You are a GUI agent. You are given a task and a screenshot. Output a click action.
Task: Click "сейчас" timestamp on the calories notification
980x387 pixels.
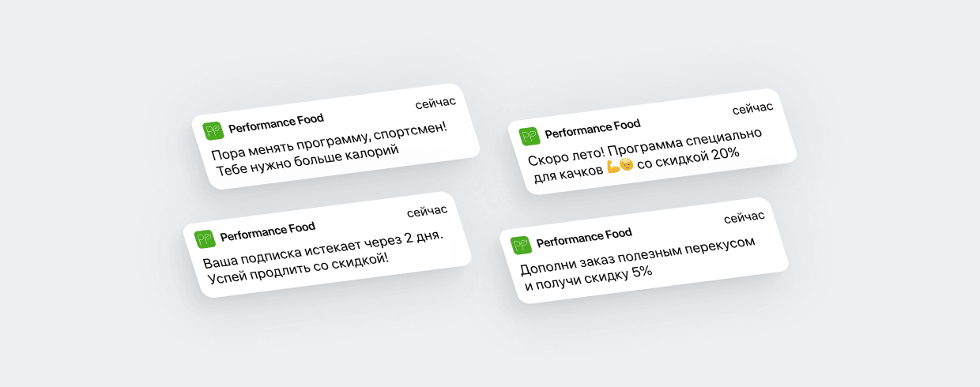435,103
